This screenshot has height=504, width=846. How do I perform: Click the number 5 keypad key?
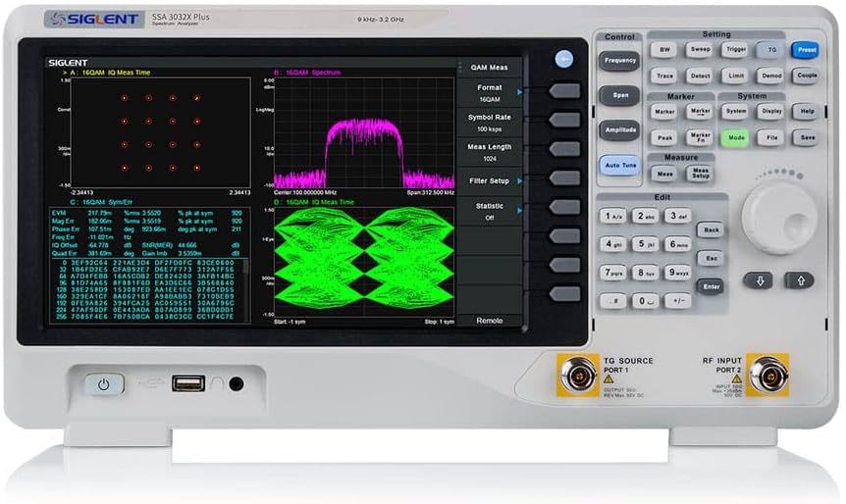click(x=645, y=244)
